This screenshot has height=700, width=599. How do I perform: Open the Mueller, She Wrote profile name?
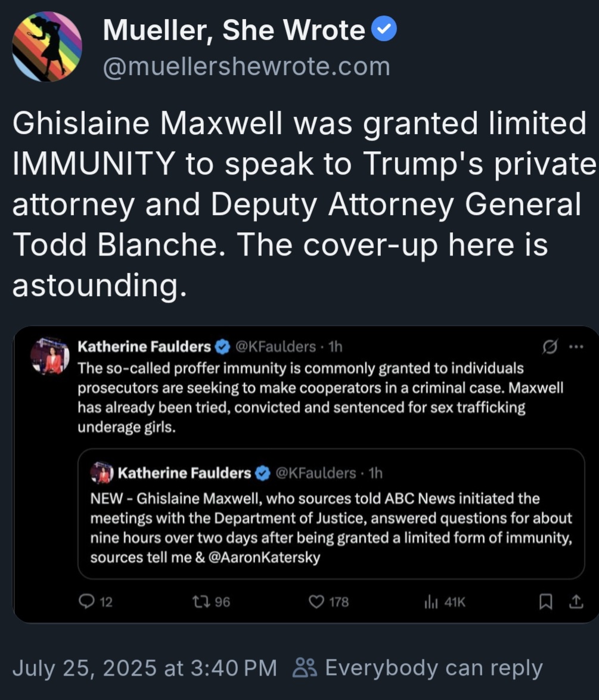(234, 30)
